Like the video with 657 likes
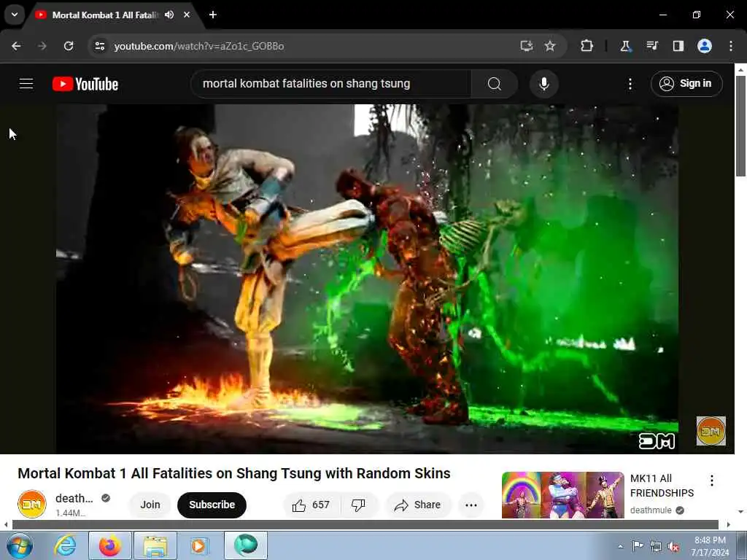 [x=312, y=505]
